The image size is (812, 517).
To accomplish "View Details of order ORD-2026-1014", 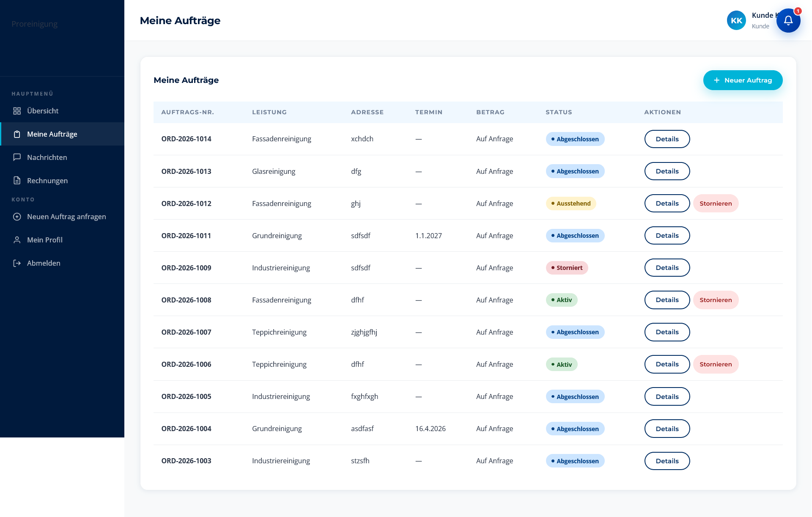I will pyautogui.click(x=667, y=139).
